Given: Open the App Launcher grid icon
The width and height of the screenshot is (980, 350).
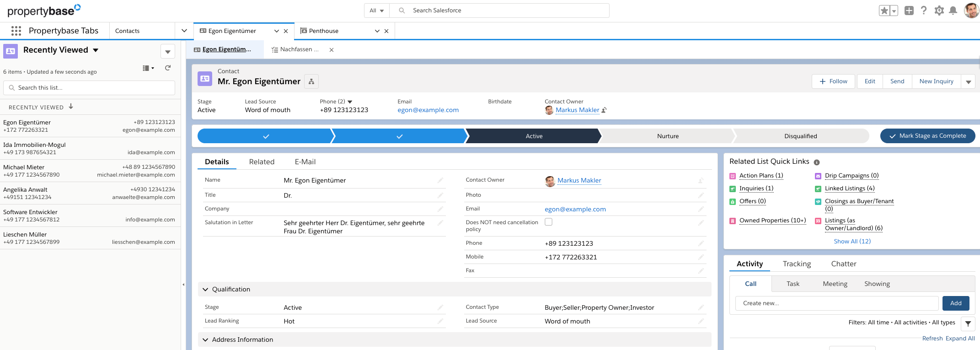Looking at the screenshot, I should pyautogui.click(x=16, y=31).
